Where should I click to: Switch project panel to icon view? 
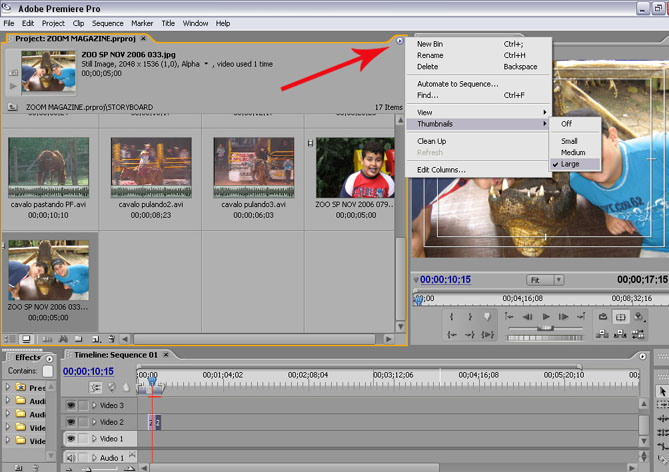point(26,339)
